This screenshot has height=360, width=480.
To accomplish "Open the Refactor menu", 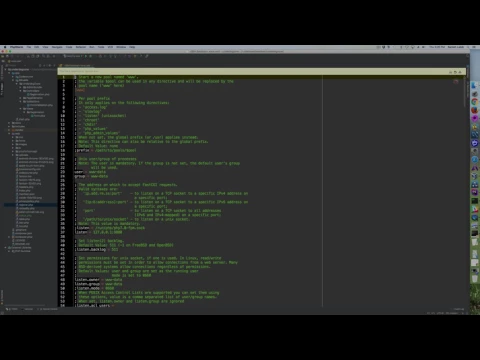I will (x=81, y=47).
